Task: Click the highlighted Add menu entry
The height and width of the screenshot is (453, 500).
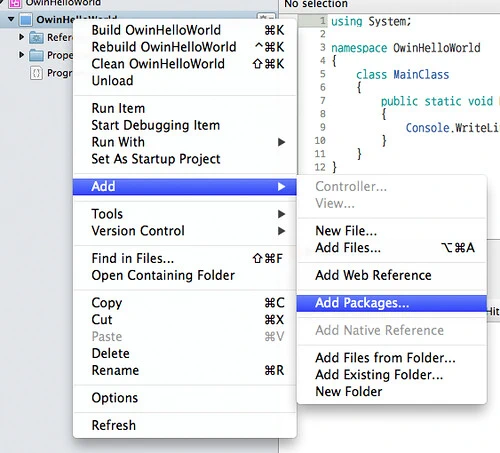Action: (x=185, y=186)
